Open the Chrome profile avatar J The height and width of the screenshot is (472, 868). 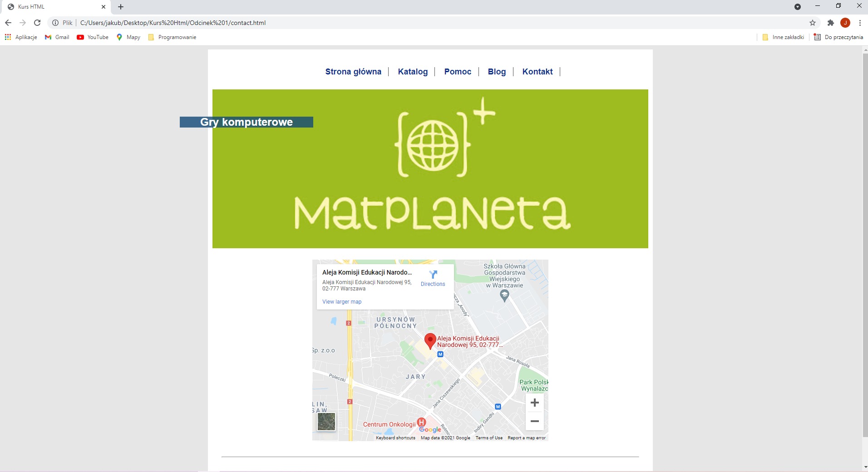point(845,23)
